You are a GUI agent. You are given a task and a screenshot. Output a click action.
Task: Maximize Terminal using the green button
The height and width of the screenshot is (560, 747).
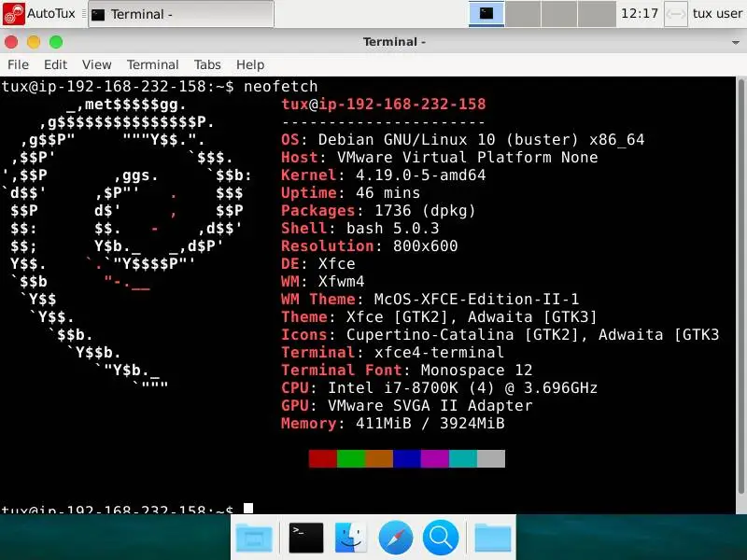56,42
